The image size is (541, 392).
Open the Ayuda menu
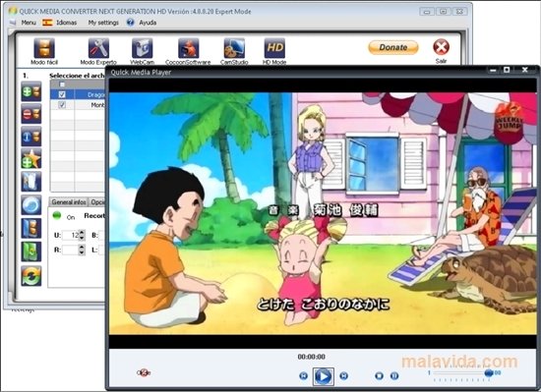point(148,23)
